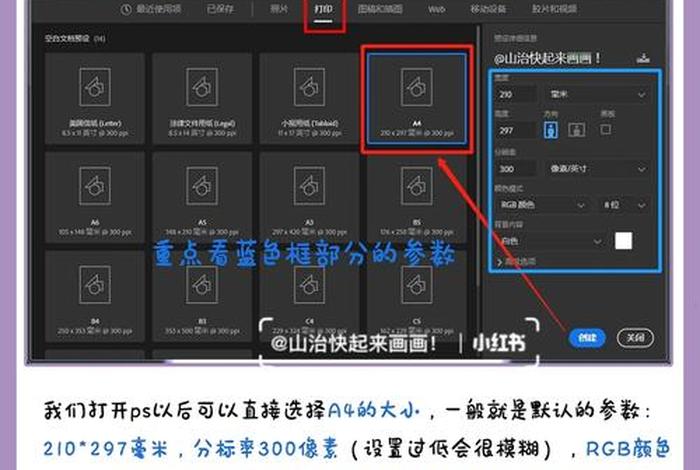The image size is (700, 470).
Task: Open the 胶片和视频 (Film & Video) tab
Action: click(x=554, y=8)
